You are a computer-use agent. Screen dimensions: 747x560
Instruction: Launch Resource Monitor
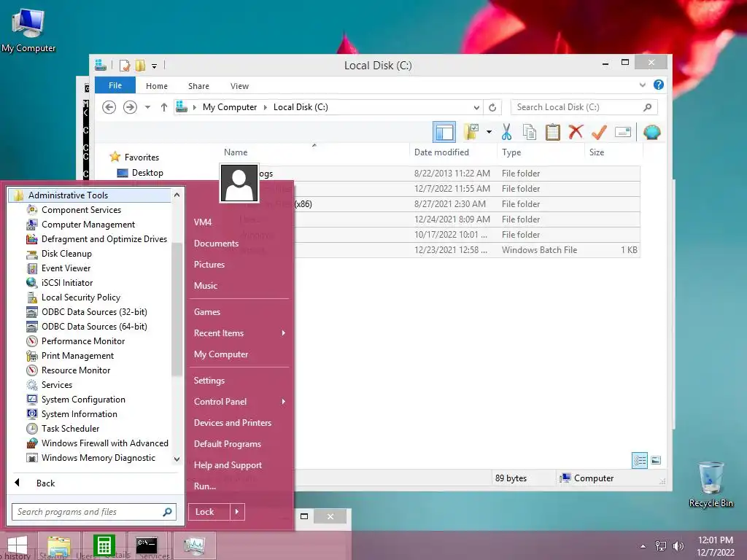click(x=76, y=370)
